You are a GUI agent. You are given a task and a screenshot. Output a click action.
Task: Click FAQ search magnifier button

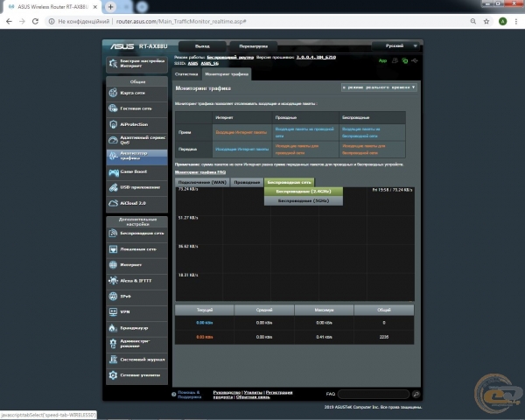pyautogui.click(x=416, y=395)
